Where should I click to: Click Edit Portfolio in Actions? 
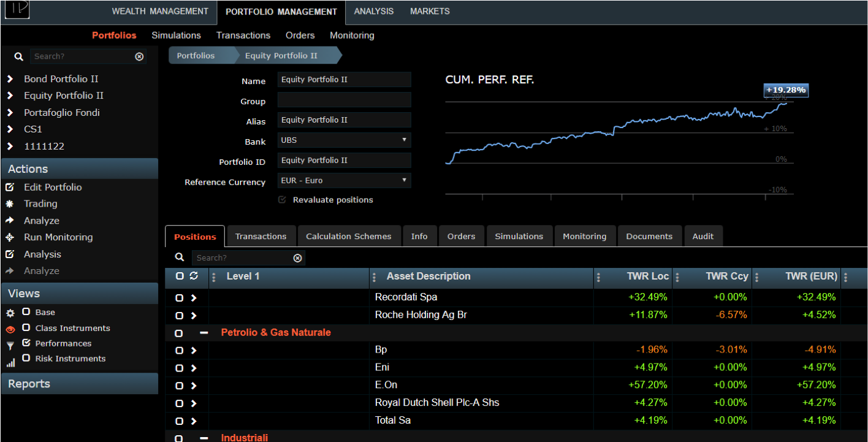[x=52, y=187]
